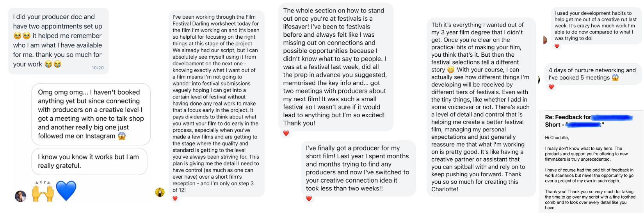The image size is (644, 215).
Task: Select the 'I know you know it works' bubble
Action: point(89,161)
